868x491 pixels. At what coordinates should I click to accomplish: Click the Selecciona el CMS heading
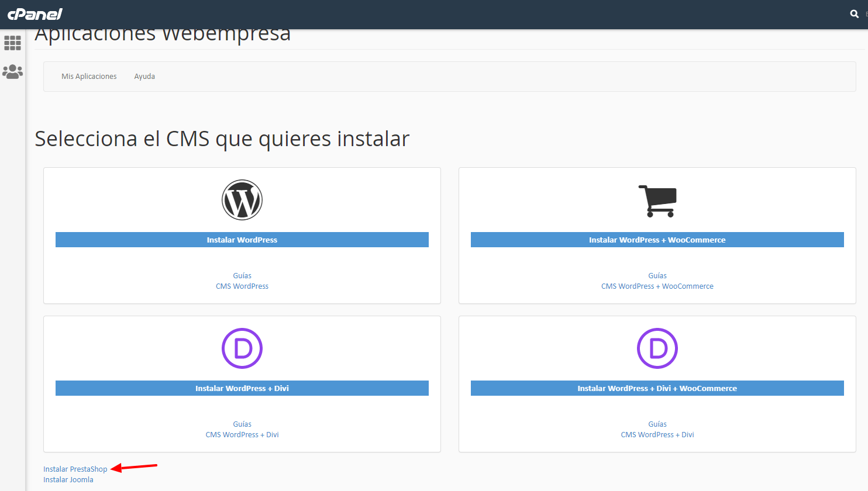coord(222,139)
